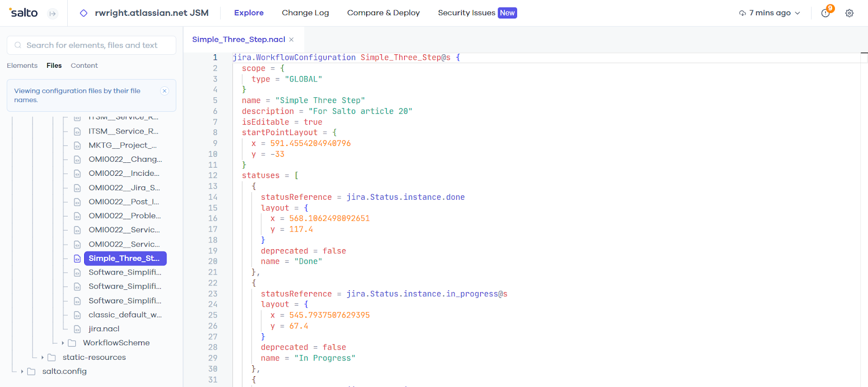Click file icon next to OMI0022__Jira_S
The image size is (868, 387).
(77, 188)
